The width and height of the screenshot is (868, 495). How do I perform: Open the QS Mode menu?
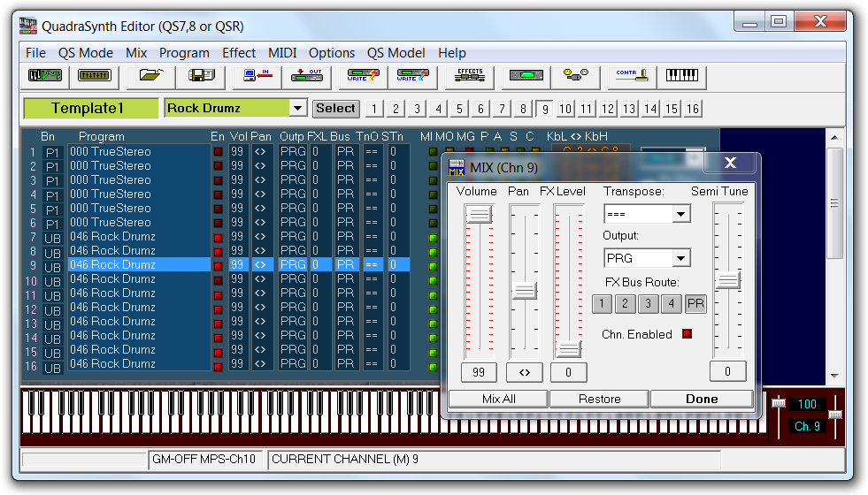86,53
